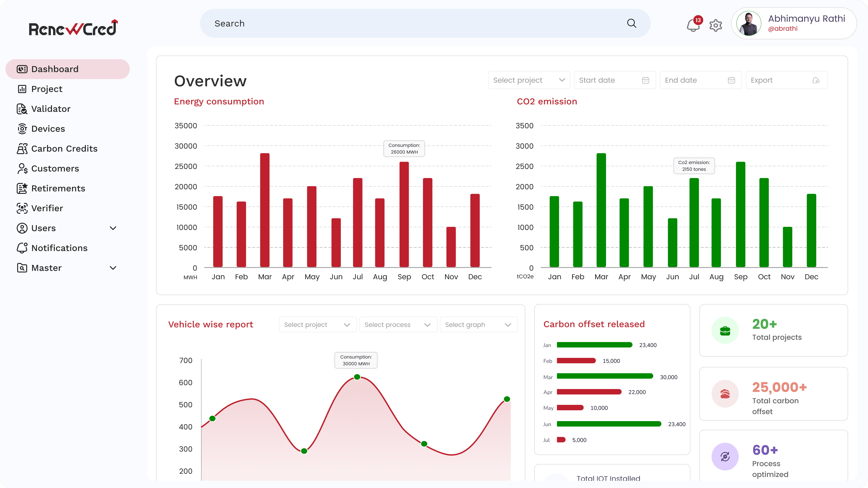The image size is (868, 488).
Task: Open the settings gear icon
Action: [715, 25]
